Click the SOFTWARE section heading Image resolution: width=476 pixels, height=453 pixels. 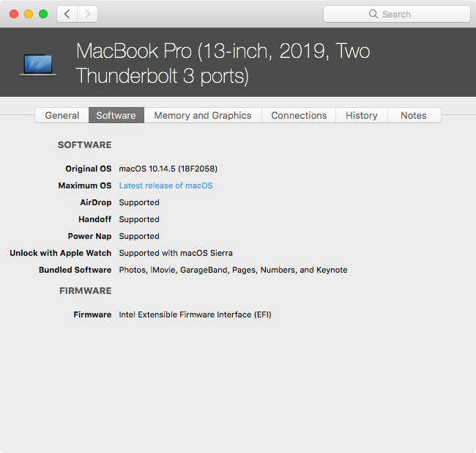click(85, 145)
